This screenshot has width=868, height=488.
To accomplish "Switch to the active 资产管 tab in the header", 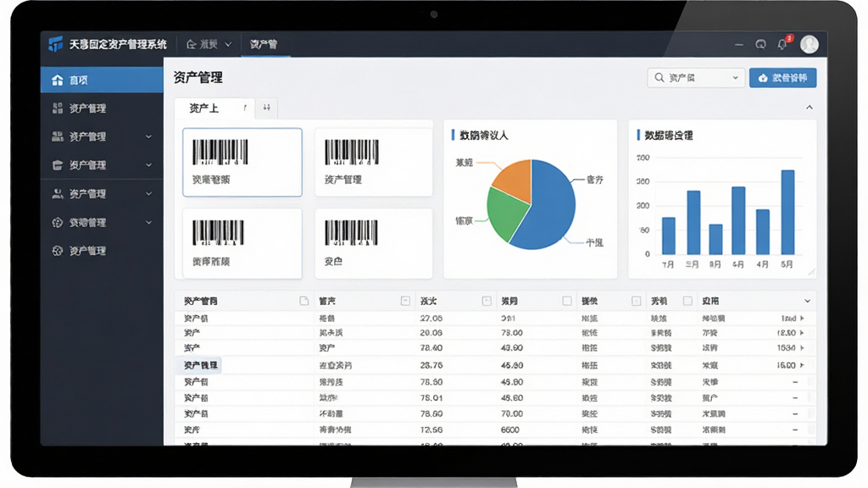I will click(264, 44).
